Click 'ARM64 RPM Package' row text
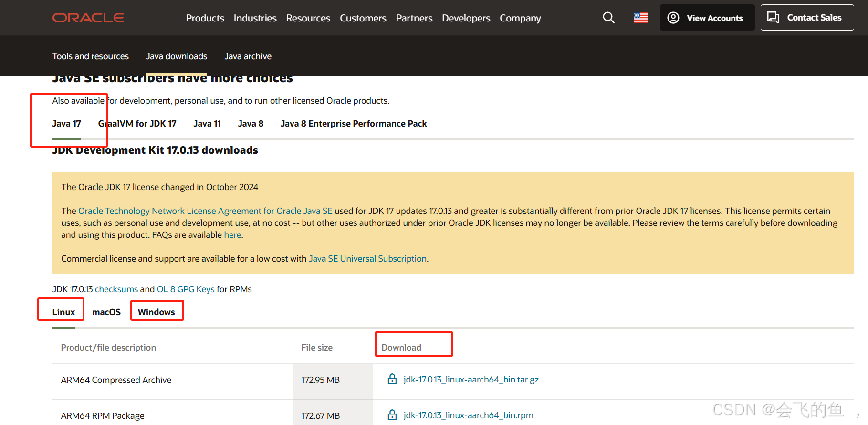868x425 pixels. coord(103,416)
